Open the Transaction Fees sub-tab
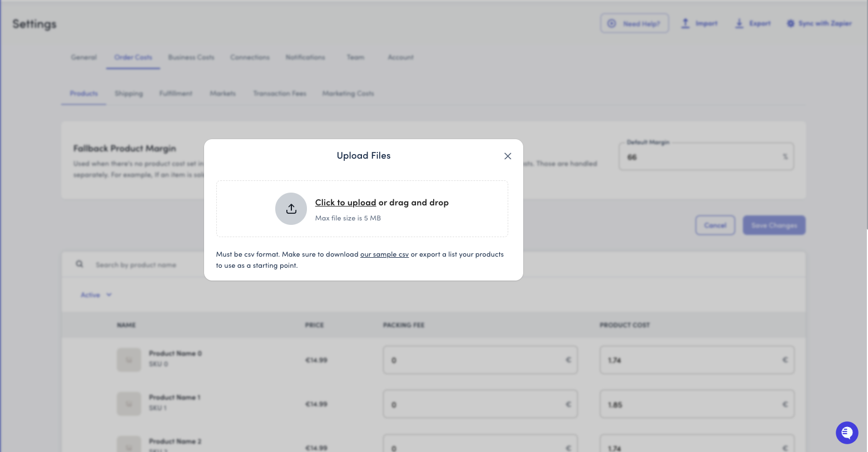Viewport: 868px width, 452px height. coord(279,94)
